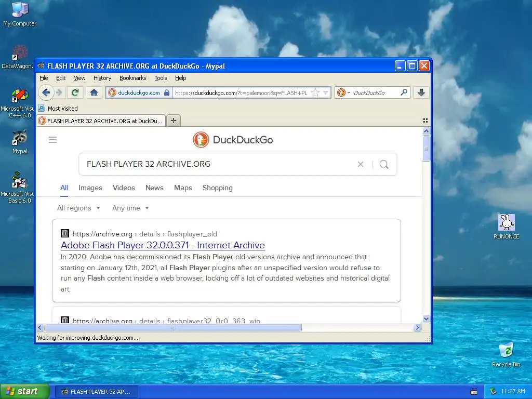The height and width of the screenshot is (399, 532).
Task: Switch to the Images results tab
Action: [90, 188]
